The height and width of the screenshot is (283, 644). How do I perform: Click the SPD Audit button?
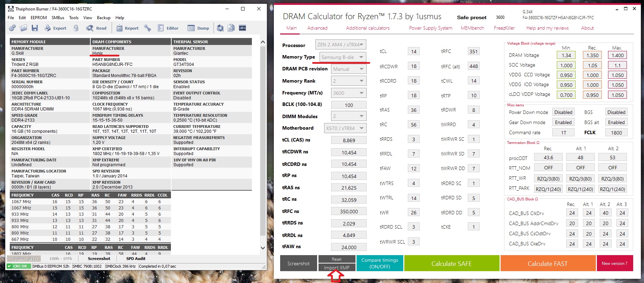point(136,259)
